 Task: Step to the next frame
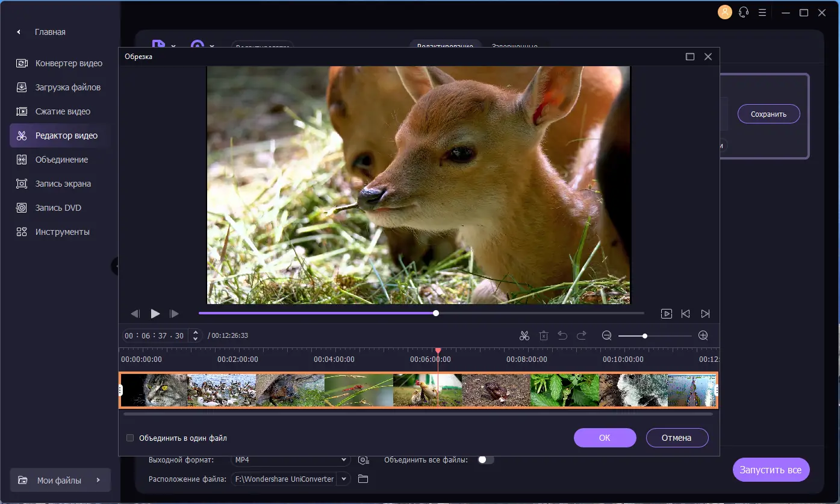tap(174, 314)
